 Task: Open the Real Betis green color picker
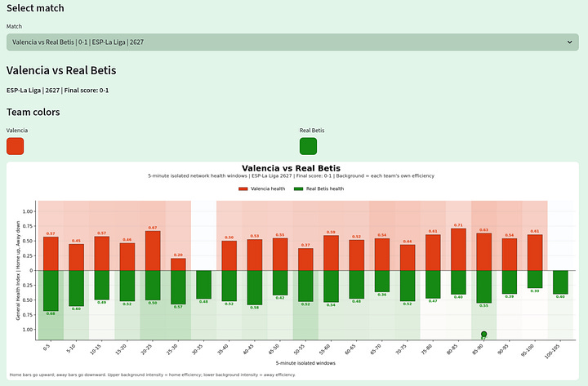tap(308, 146)
